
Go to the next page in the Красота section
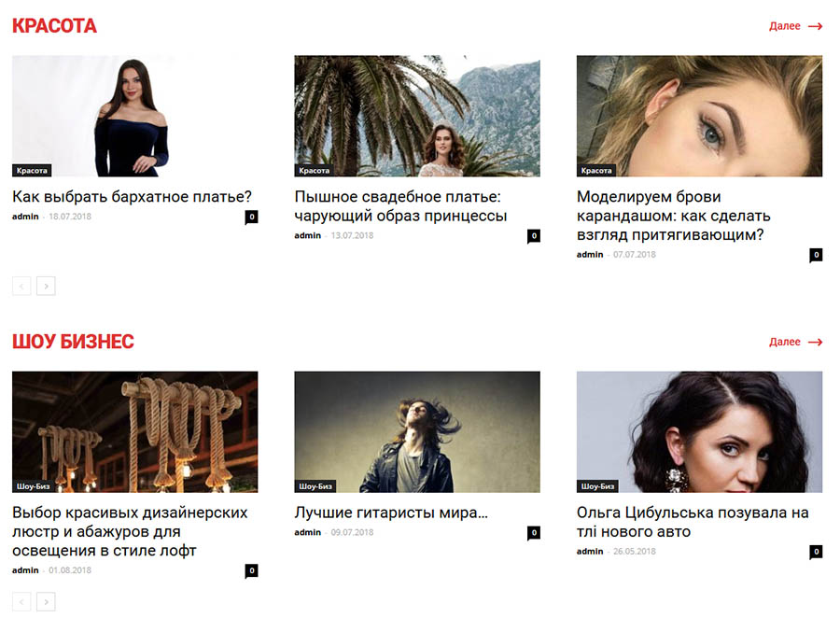tap(46, 287)
